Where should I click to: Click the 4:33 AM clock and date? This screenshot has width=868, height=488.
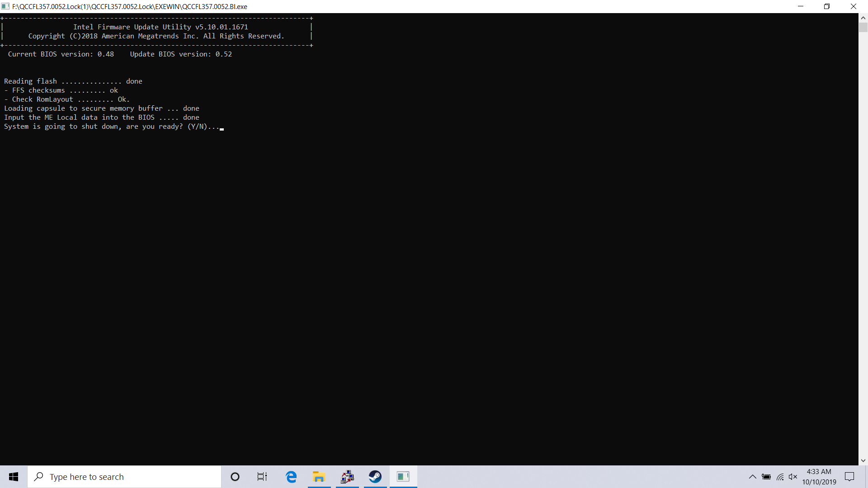point(819,477)
